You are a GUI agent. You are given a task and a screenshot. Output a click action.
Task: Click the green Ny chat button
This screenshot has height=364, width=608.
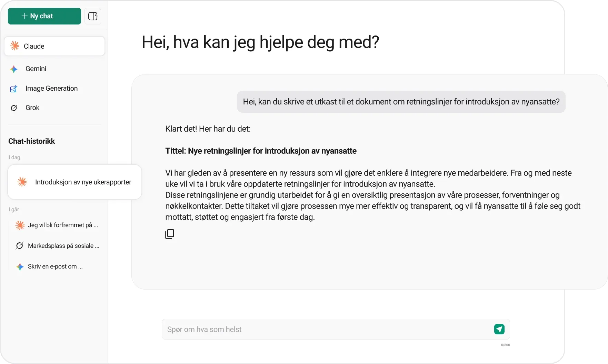44,16
